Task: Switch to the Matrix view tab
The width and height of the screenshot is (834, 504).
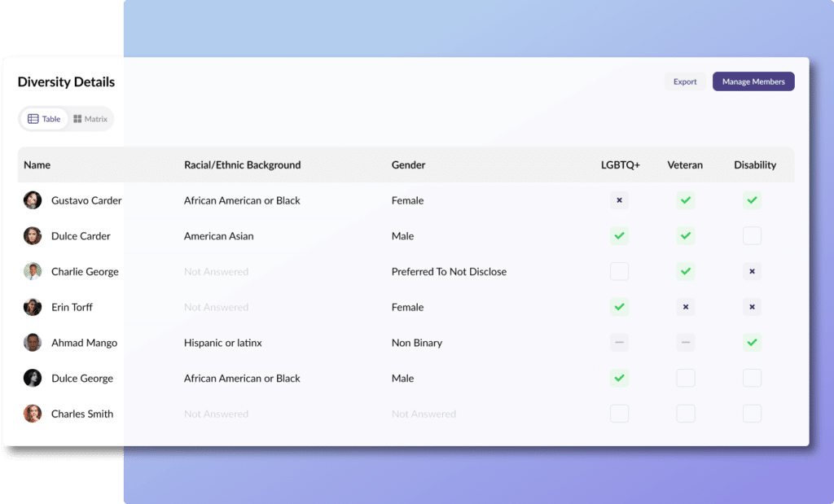Action: (x=90, y=119)
